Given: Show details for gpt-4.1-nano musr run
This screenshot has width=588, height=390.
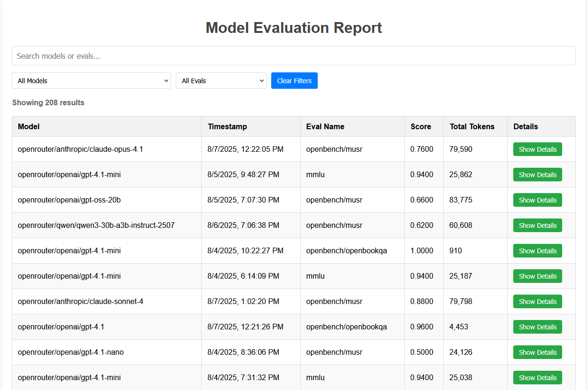Looking at the screenshot, I should tap(537, 352).
